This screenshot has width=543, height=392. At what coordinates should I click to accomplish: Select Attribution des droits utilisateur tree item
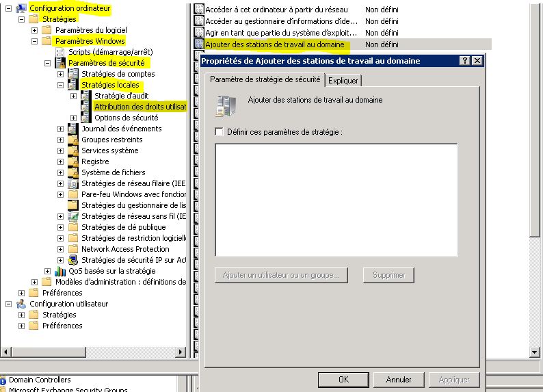point(140,107)
